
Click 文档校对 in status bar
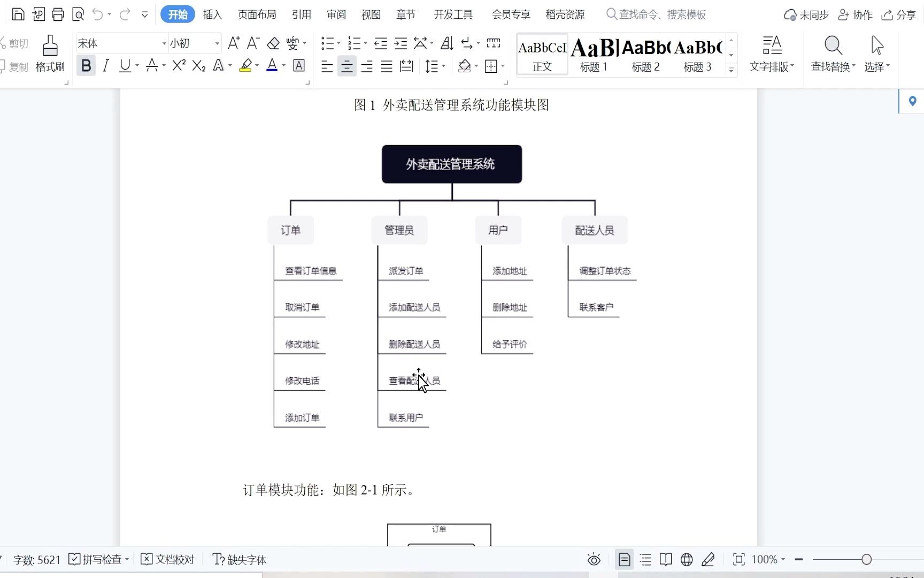(167, 560)
